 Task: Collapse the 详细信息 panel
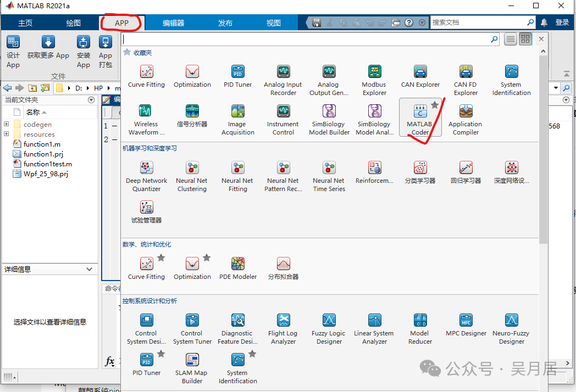point(89,269)
